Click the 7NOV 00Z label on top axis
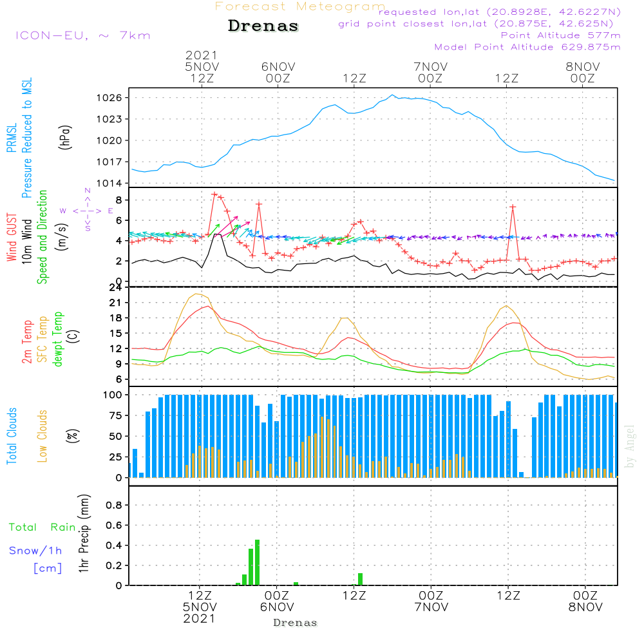The image size is (644, 644). 430,72
